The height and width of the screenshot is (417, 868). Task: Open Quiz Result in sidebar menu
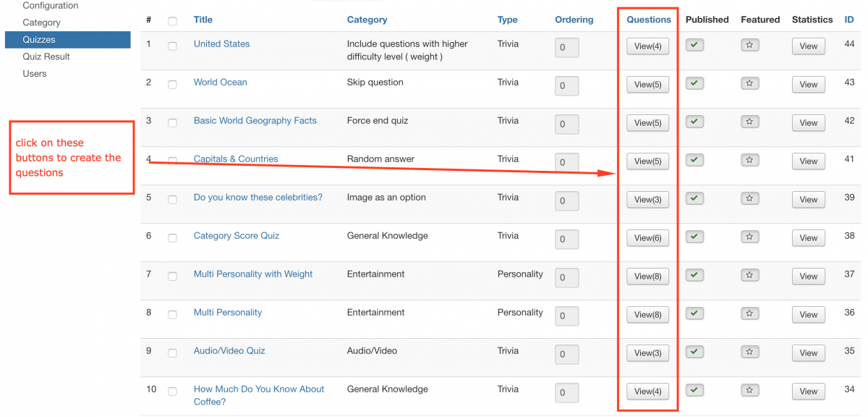[46, 56]
